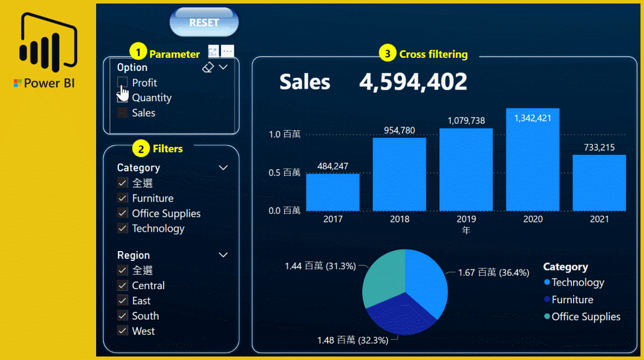The height and width of the screenshot is (360, 644).
Task: Click the eraser to clear Option selections
Action: coord(208,67)
